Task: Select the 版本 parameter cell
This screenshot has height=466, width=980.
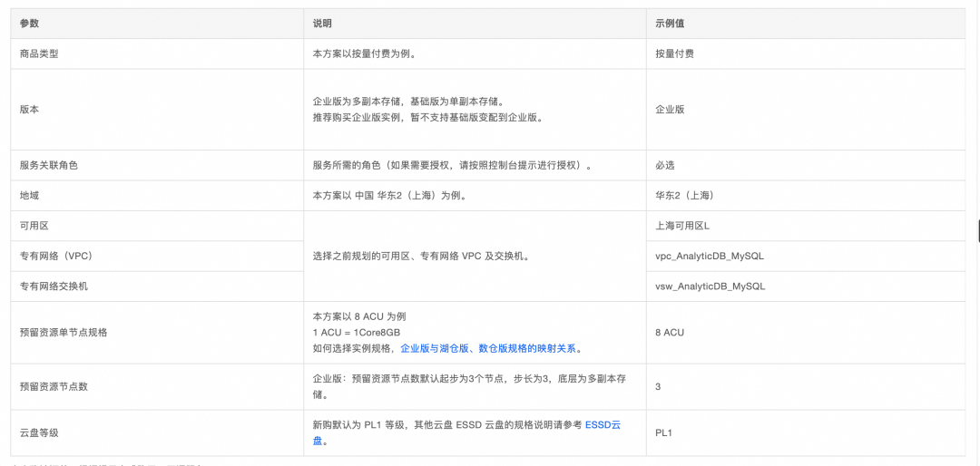Action: point(157,110)
